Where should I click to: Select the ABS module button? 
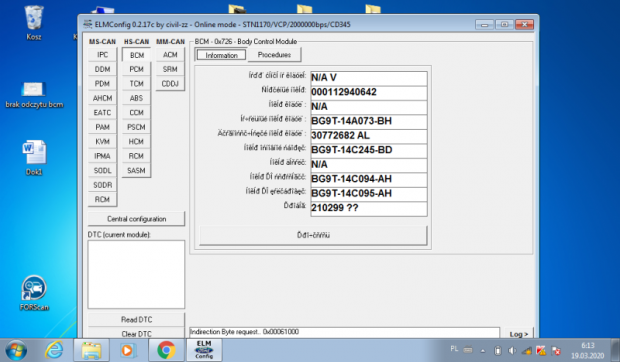point(136,98)
